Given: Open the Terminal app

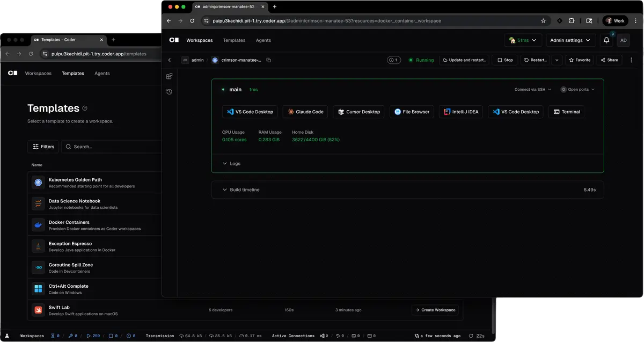Looking at the screenshot, I should [566, 112].
